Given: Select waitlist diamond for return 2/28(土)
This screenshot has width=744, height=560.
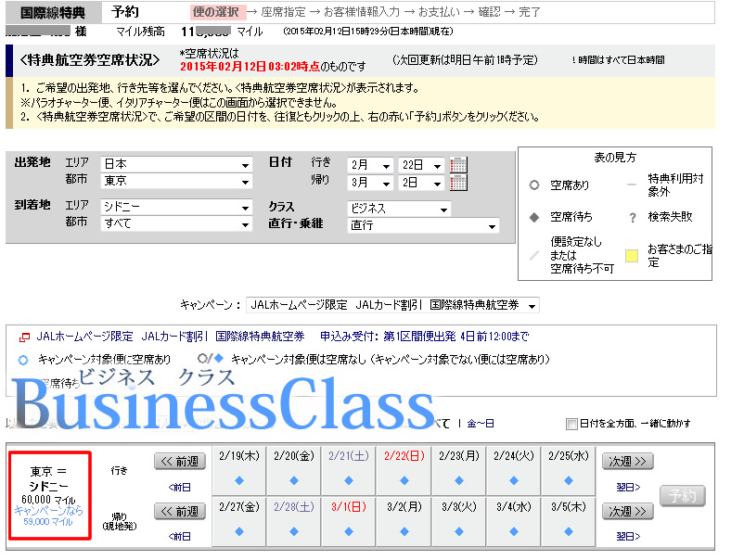Looking at the screenshot, I should click(x=294, y=531).
